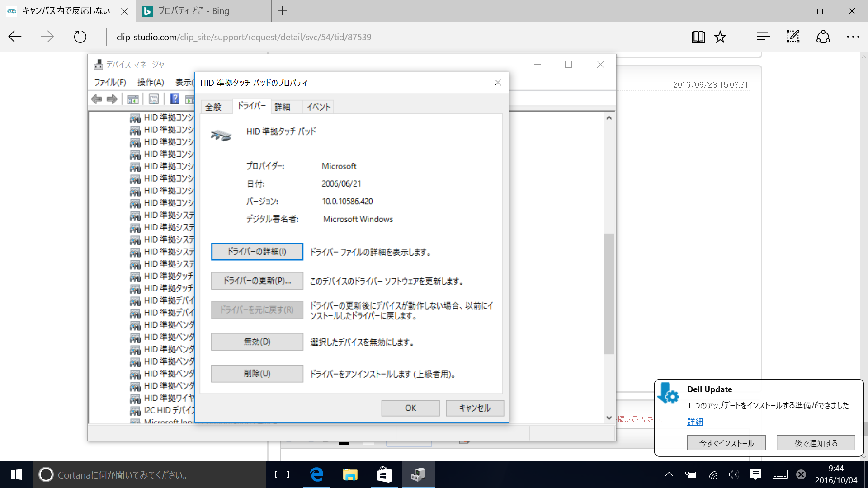Switch to イベント tab
Screen dimensions: 868x488
[319, 107]
